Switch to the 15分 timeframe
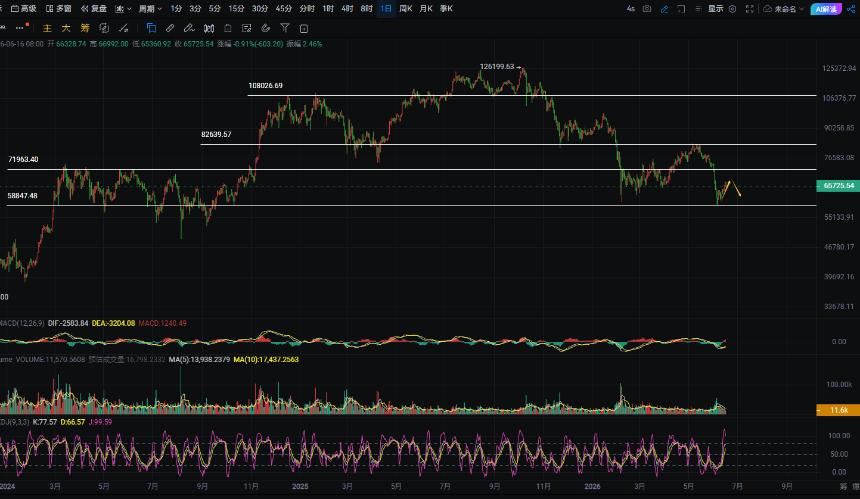The height and width of the screenshot is (499, 860). coord(236,9)
